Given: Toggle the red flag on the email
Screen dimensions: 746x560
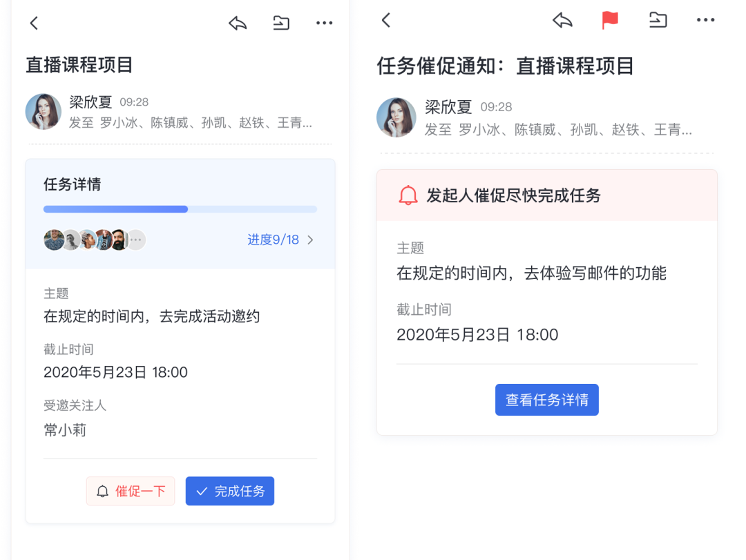Looking at the screenshot, I should pyautogui.click(x=610, y=21).
